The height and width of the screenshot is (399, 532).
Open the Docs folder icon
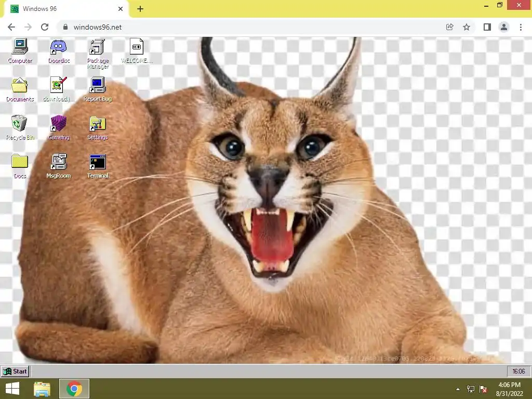coord(20,166)
